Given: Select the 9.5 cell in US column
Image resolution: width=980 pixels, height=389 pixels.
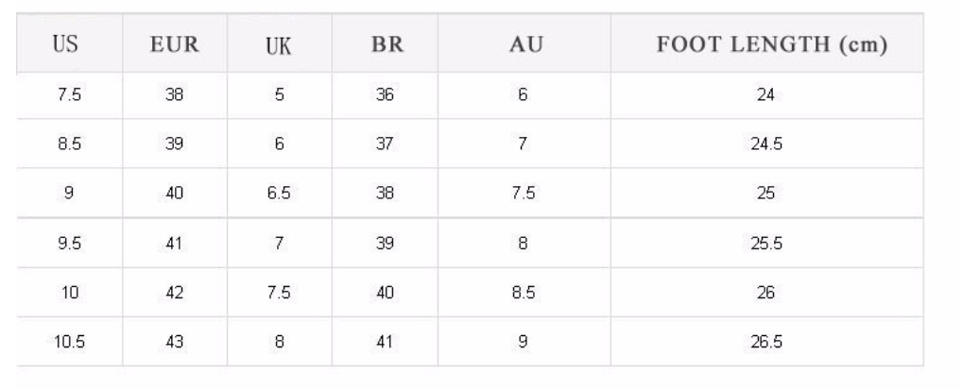Looking at the screenshot, I should point(70,243).
